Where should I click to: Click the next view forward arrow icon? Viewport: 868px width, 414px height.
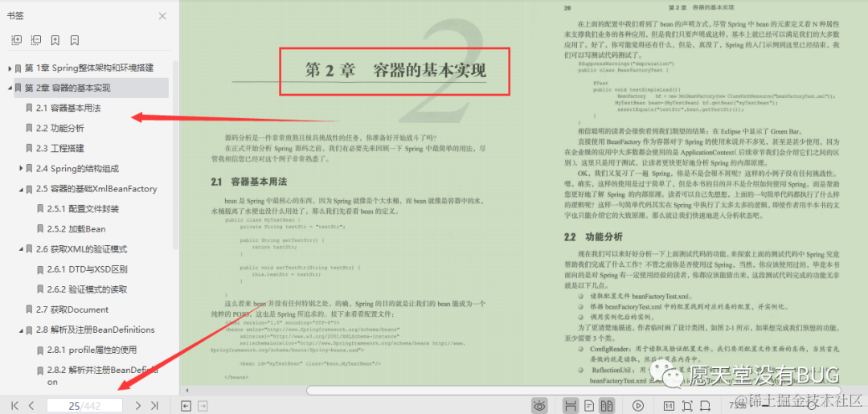[203, 406]
